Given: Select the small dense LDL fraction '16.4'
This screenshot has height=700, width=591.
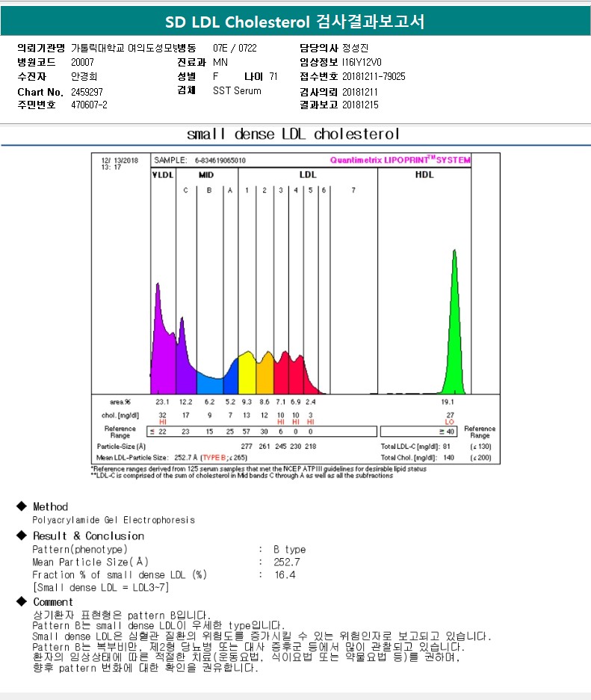Looking at the screenshot, I should click(x=285, y=575).
